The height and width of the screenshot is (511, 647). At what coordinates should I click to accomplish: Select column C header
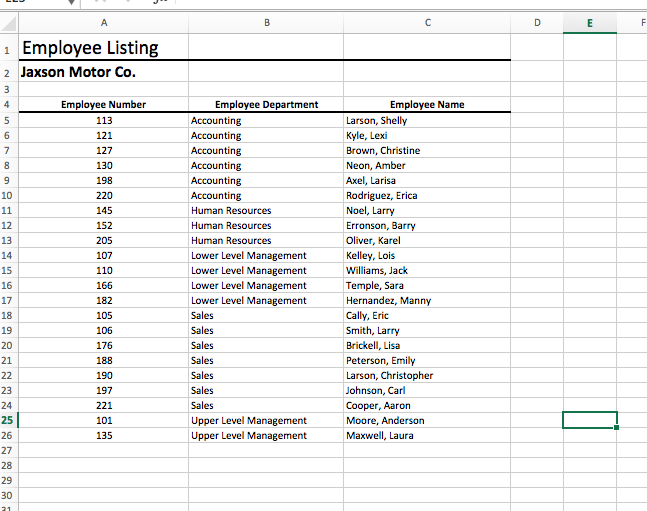point(427,23)
